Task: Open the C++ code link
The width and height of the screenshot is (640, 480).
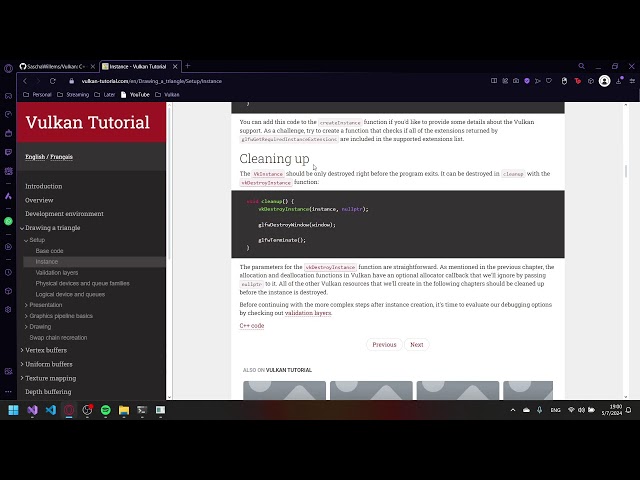Action: 252,326
